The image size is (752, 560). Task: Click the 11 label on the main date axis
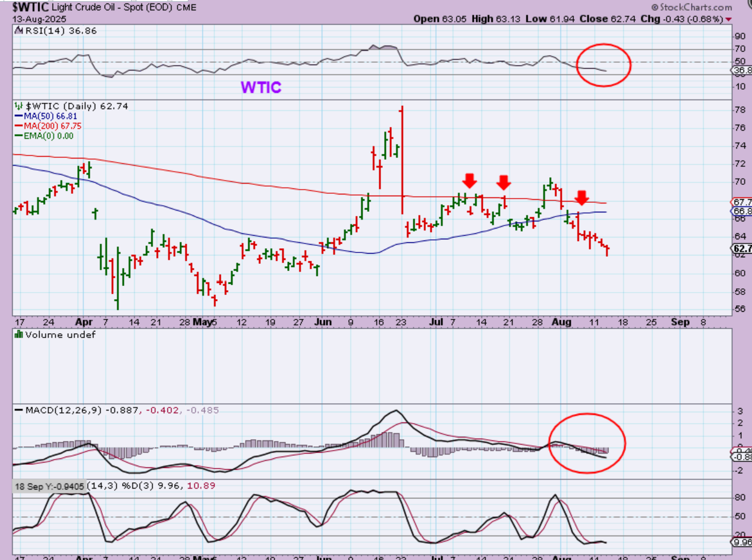(595, 322)
